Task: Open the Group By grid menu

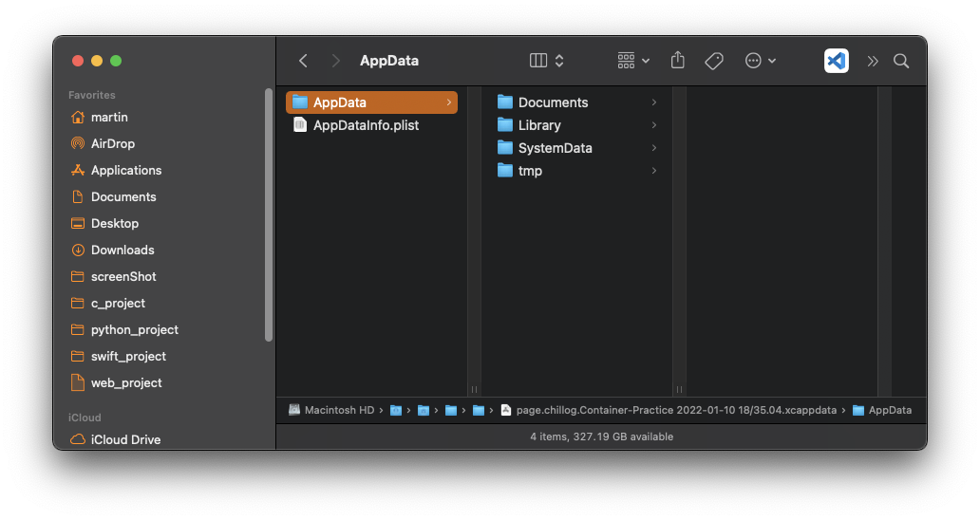Action: [633, 61]
